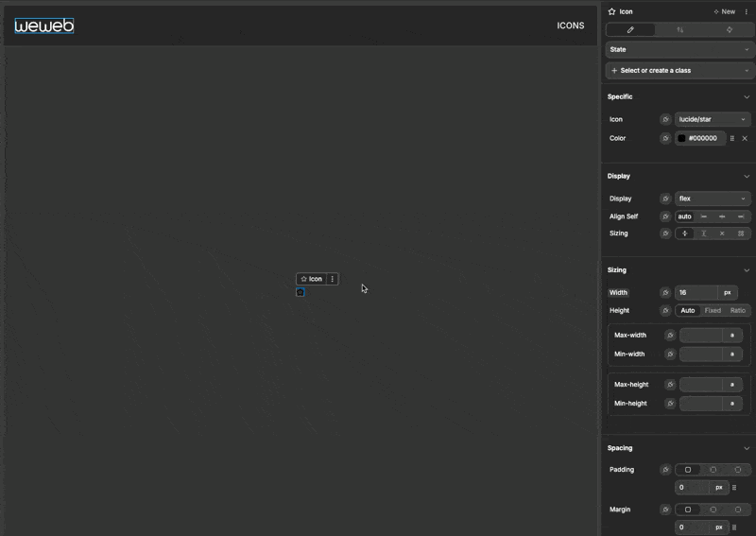Screen dimensions: 756x536
Task: Click the bind icon next to Padding
Action: point(665,470)
